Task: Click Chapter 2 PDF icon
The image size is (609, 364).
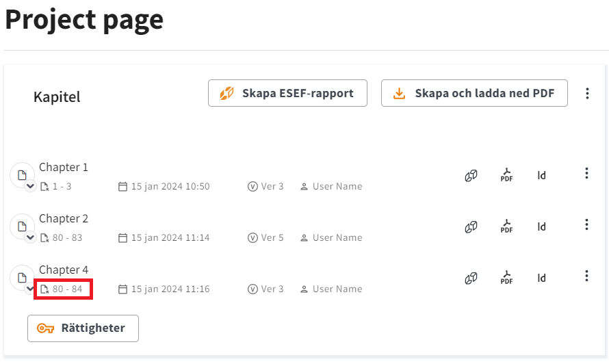Action: (506, 226)
